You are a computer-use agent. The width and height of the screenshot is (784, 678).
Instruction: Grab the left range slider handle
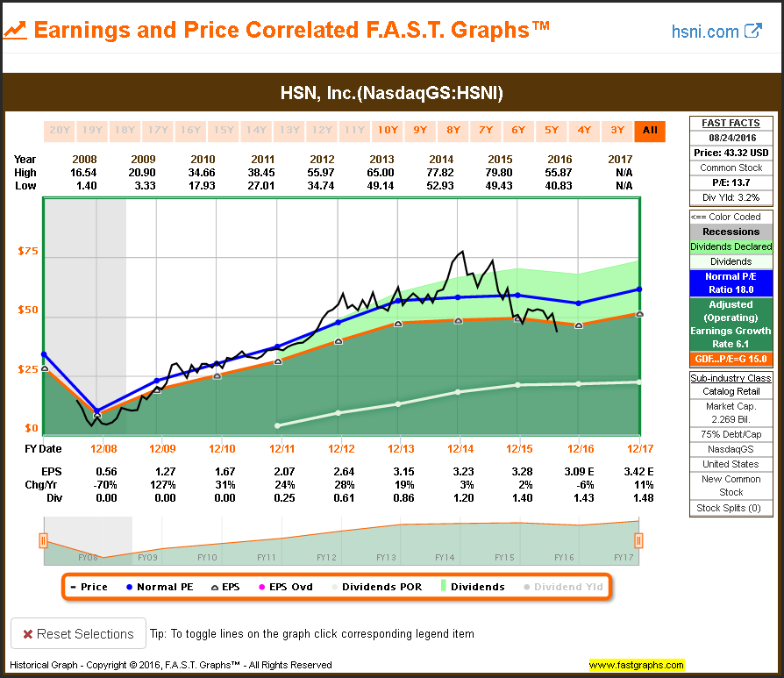43,540
